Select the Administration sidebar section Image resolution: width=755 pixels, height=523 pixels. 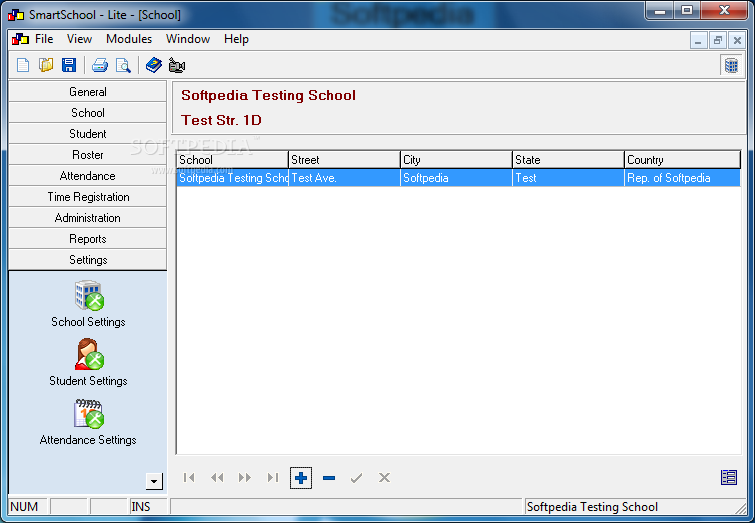tap(88, 218)
